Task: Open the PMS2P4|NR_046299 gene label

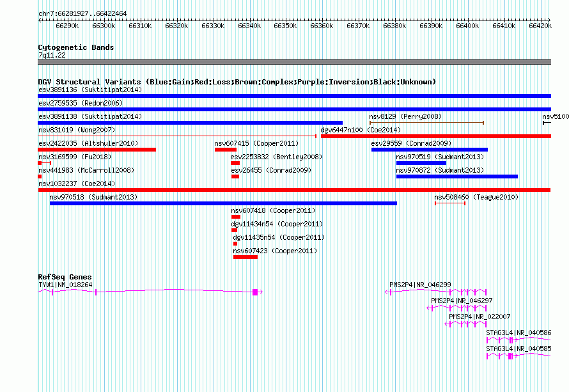Action: (420, 285)
